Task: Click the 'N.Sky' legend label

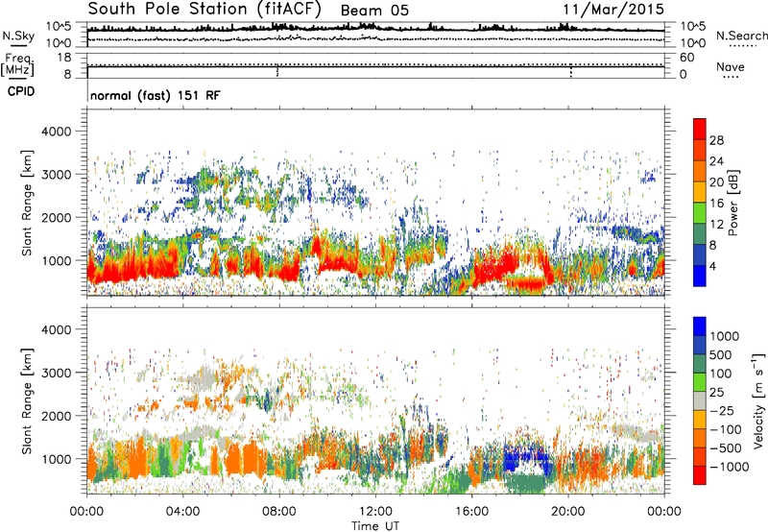Action: coord(18,36)
